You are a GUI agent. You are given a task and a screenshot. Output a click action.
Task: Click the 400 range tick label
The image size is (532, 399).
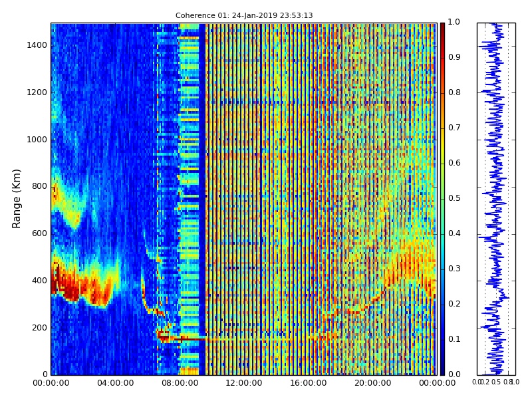click(x=39, y=281)
